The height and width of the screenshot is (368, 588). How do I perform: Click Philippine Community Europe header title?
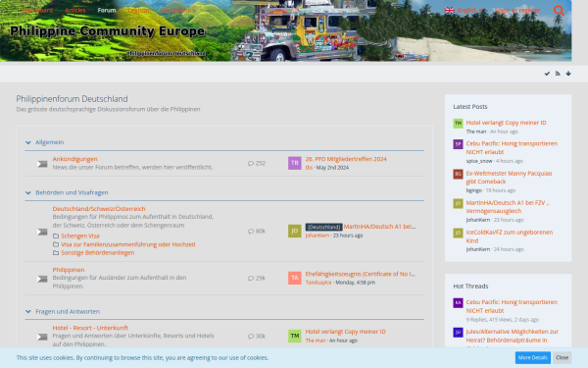(x=107, y=31)
